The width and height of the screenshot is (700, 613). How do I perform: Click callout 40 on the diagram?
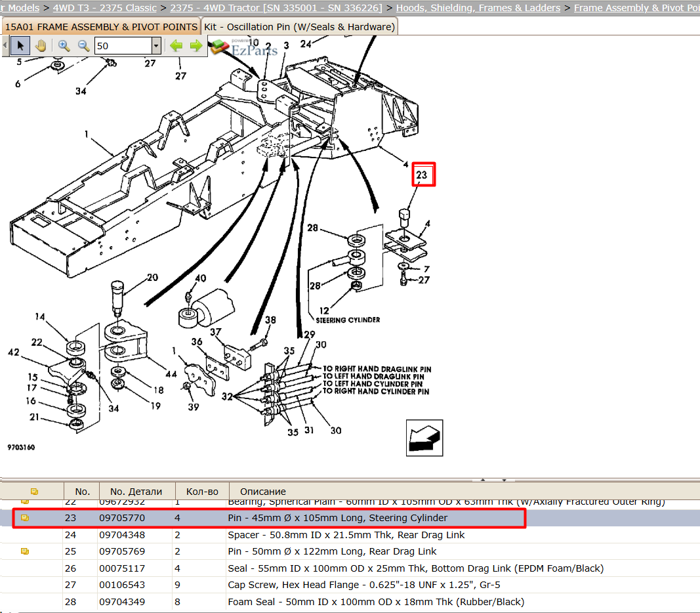point(201,278)
